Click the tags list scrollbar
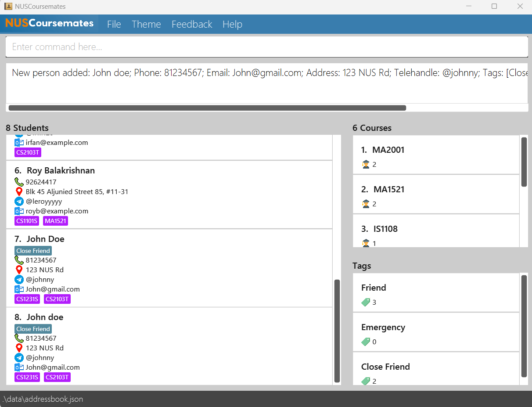 pyautogui.click(x=524, y=326)
